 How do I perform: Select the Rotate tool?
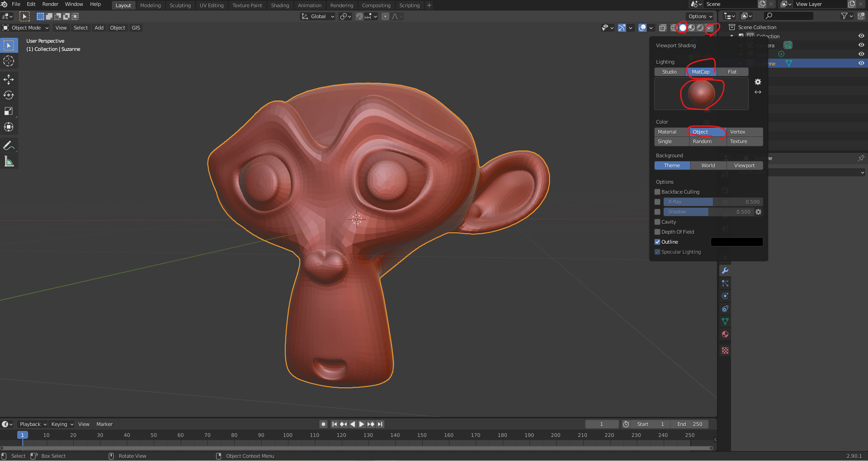tap(9, 95)
